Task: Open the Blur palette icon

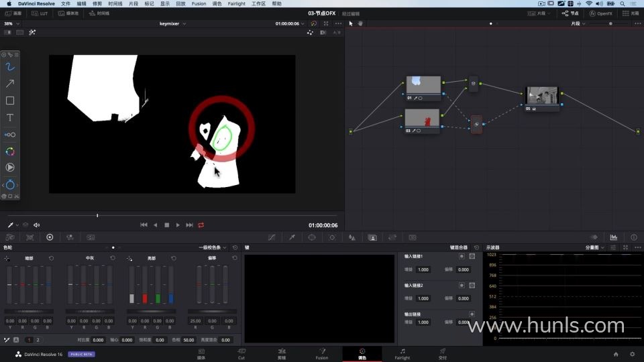Action: point(352,237)
